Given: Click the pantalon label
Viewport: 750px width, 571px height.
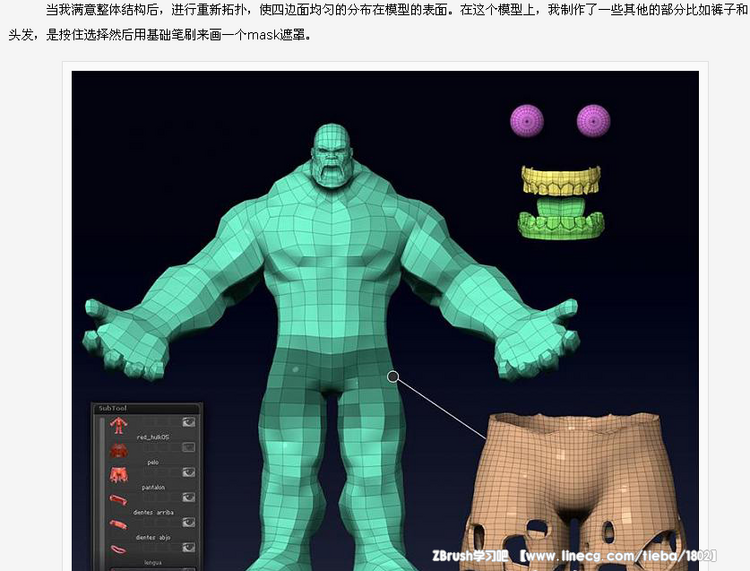Looking at the screenshot, I should pos(153,487).
